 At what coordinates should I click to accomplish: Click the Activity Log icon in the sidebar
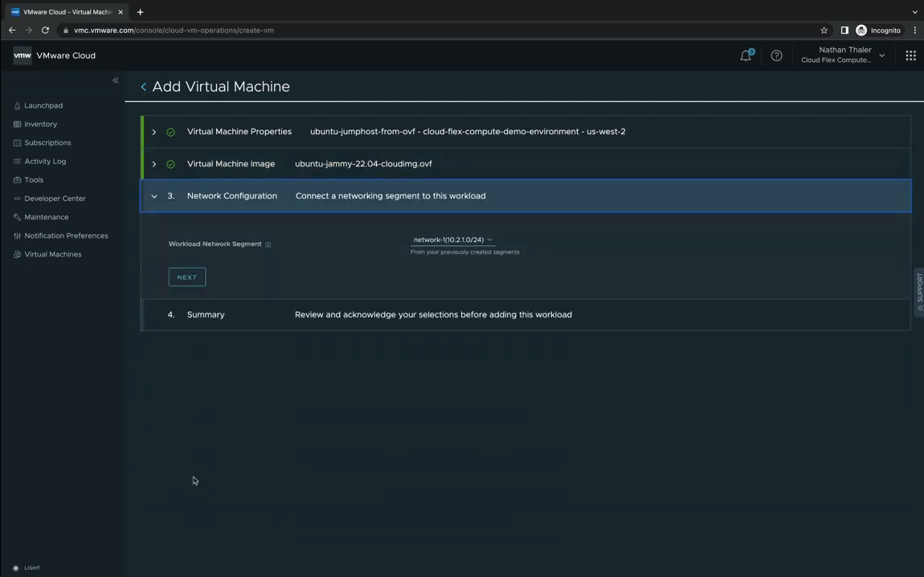click(x=17, y=162)
